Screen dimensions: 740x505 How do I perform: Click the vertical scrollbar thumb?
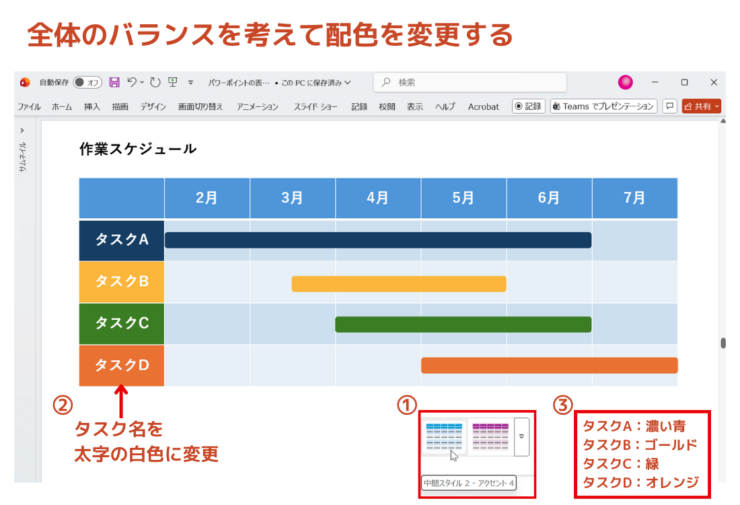coord(723,343)
